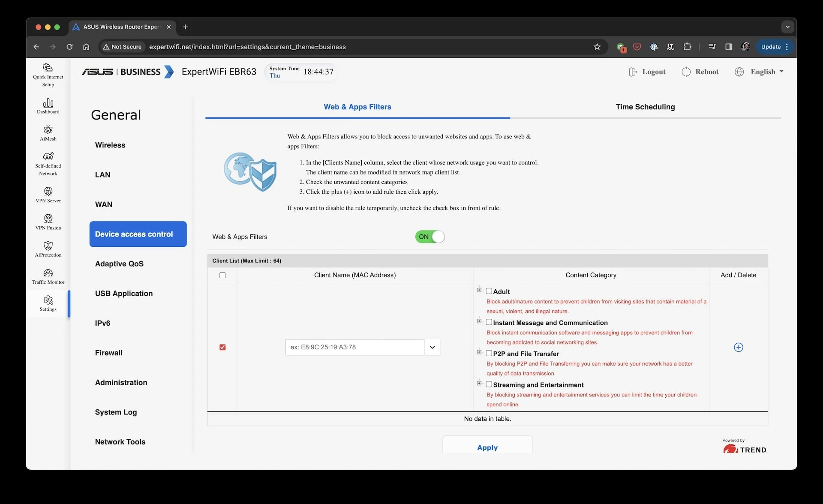
Task: Toggle the browser side panel icon
Action: pyautogui.click(x=729, y=47)
